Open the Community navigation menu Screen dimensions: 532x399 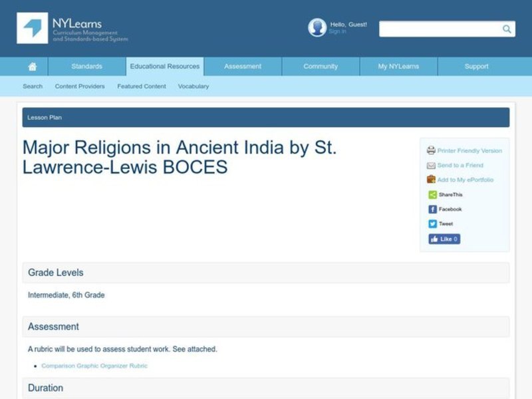coord(320,66)
